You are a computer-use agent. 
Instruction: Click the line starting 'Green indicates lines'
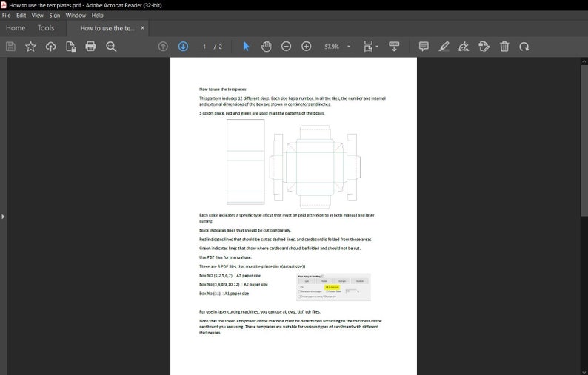[x=280, y=249]
